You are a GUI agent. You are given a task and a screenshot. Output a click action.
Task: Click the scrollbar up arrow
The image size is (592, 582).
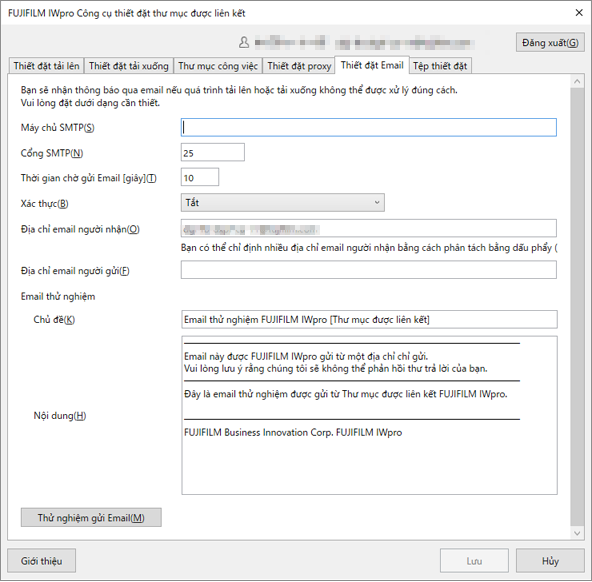(x=577, y=81)
